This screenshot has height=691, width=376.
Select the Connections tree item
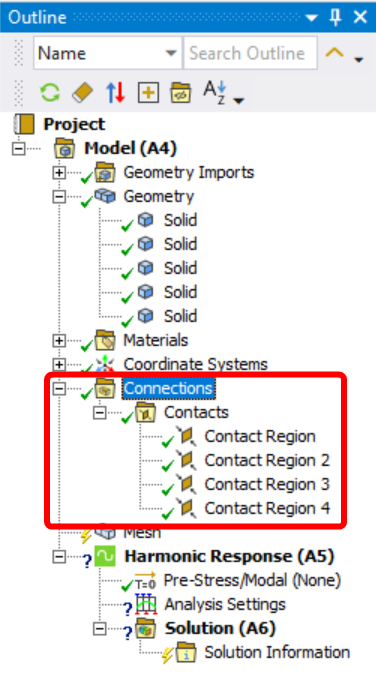168,388
